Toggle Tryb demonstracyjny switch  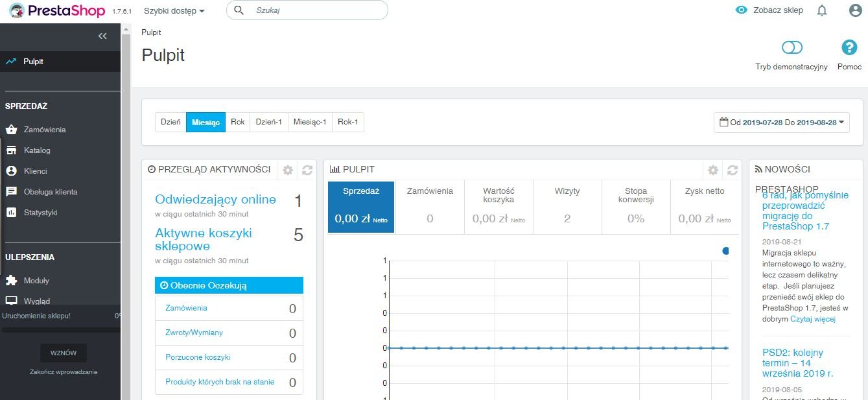[792, 47]
